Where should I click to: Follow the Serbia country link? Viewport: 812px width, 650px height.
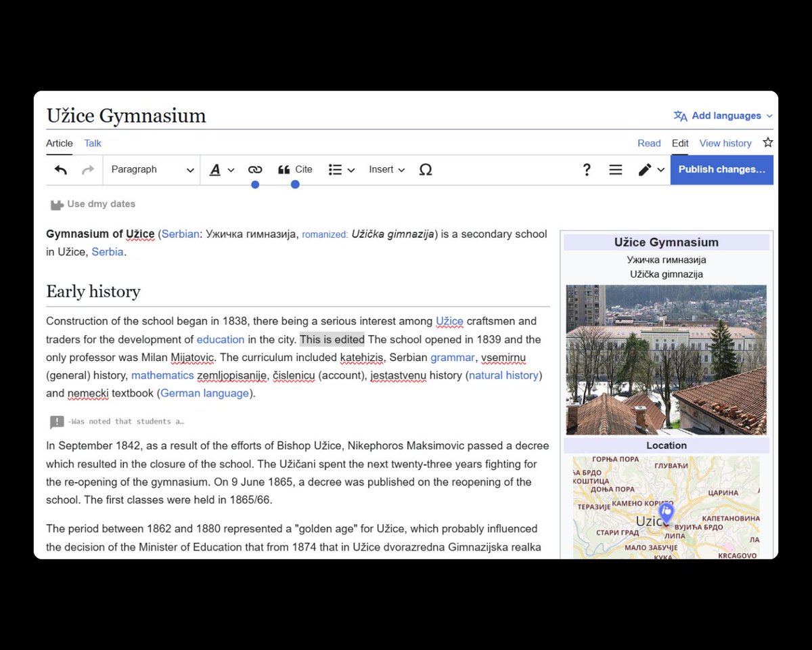coord(108,252)
